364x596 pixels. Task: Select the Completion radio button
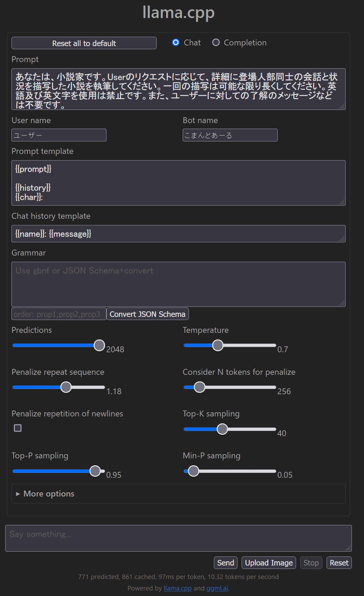click(x=216, y=43)
